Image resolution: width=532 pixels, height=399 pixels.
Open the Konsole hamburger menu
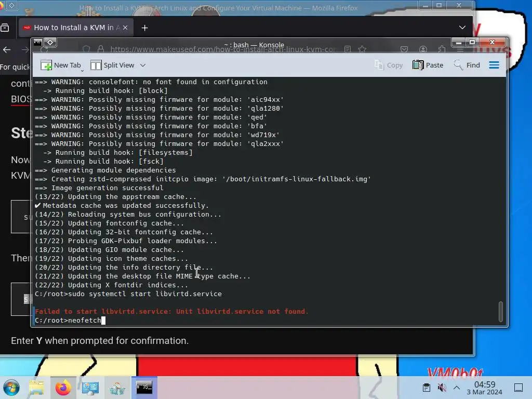tap(494, 65)
